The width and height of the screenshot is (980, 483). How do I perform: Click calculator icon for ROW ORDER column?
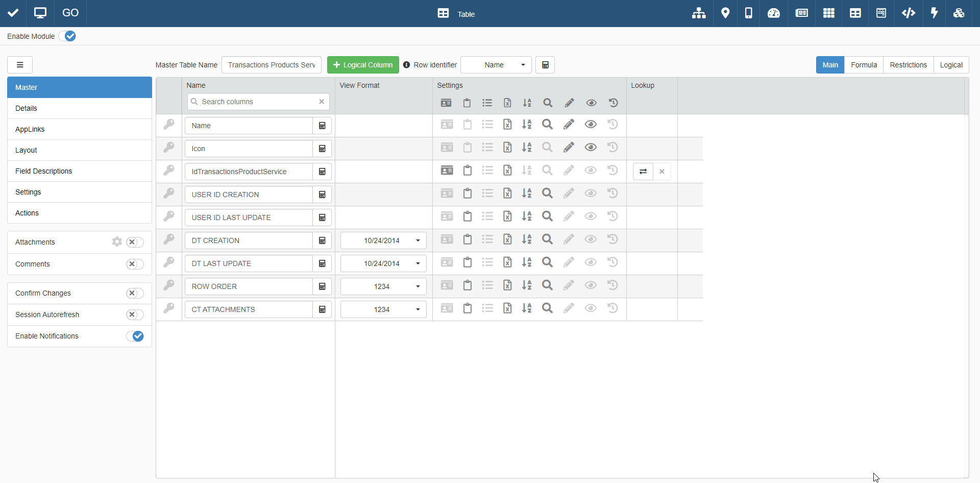coord(322,286)
